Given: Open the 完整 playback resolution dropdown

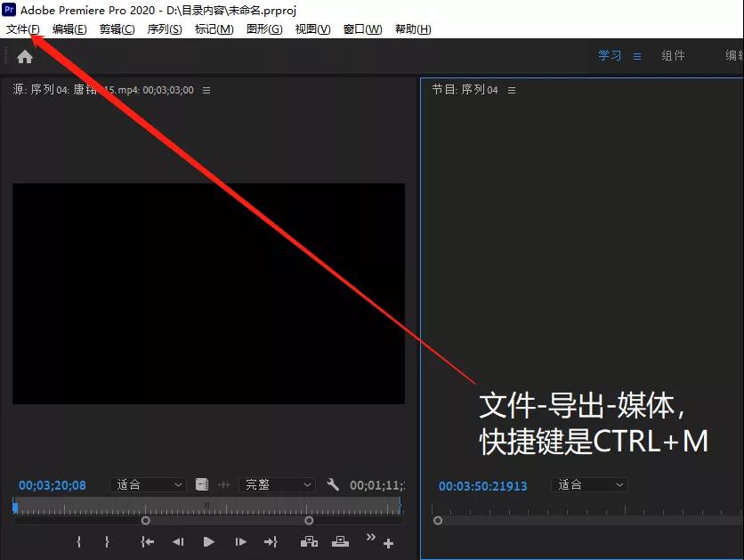Looking at the screenshot, I should [277, 484].
